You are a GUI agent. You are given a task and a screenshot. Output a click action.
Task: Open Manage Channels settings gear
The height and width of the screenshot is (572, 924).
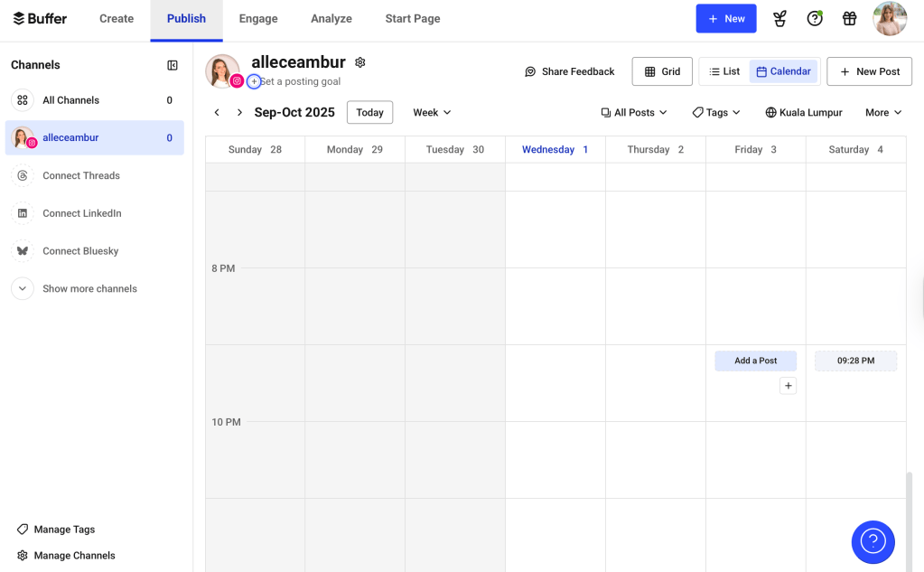click(x=21, y=555)
